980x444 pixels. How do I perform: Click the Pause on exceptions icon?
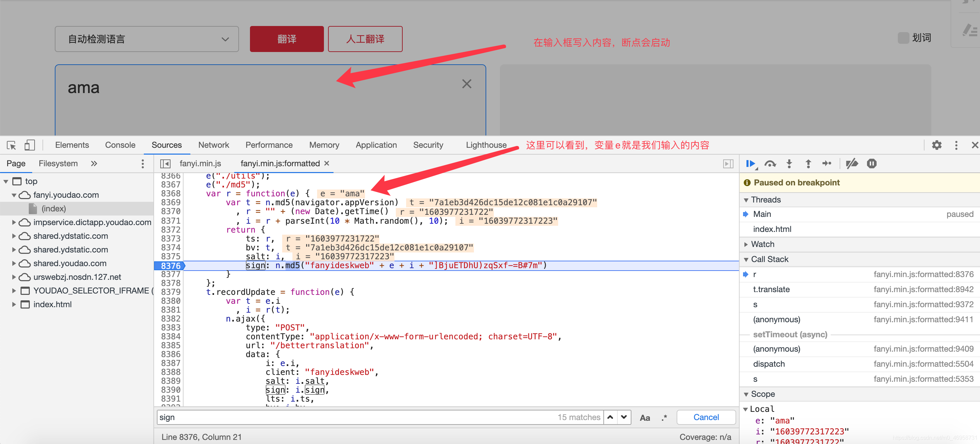(871, 164)
